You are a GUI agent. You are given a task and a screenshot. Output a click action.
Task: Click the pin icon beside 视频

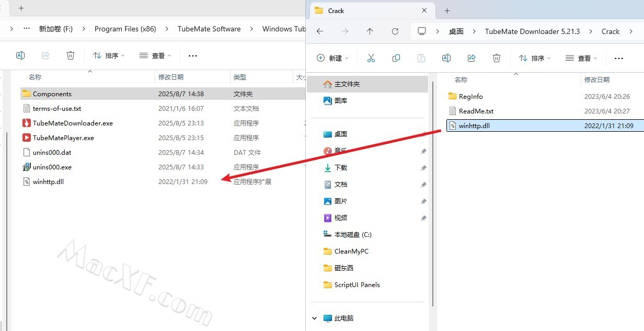coord(423,218)
